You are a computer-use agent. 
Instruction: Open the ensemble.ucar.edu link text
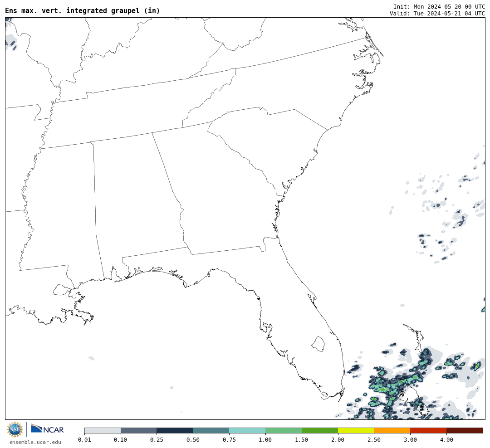35,442
